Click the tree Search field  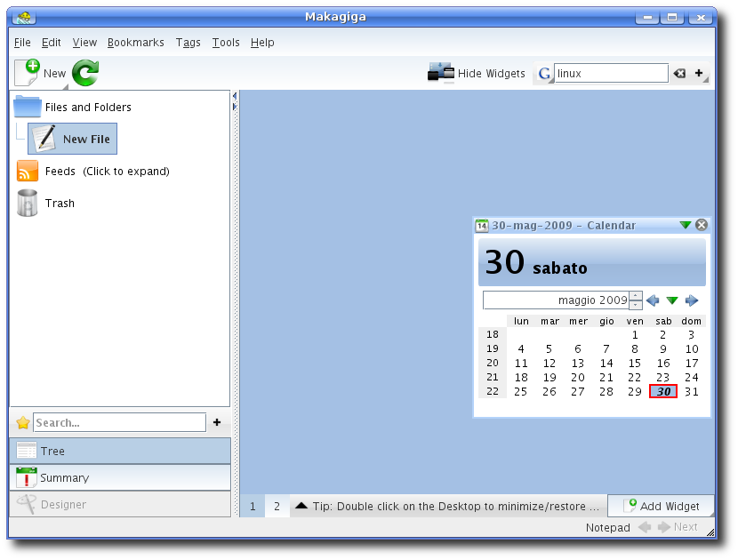pos(119,422)
